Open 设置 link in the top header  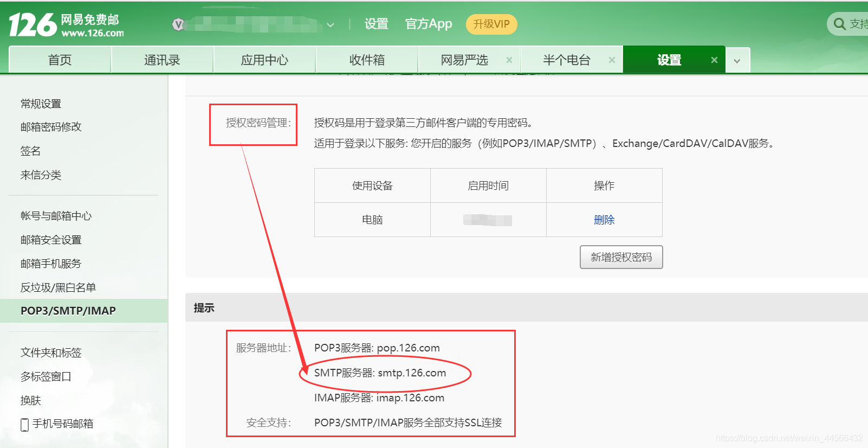point(377,24)
